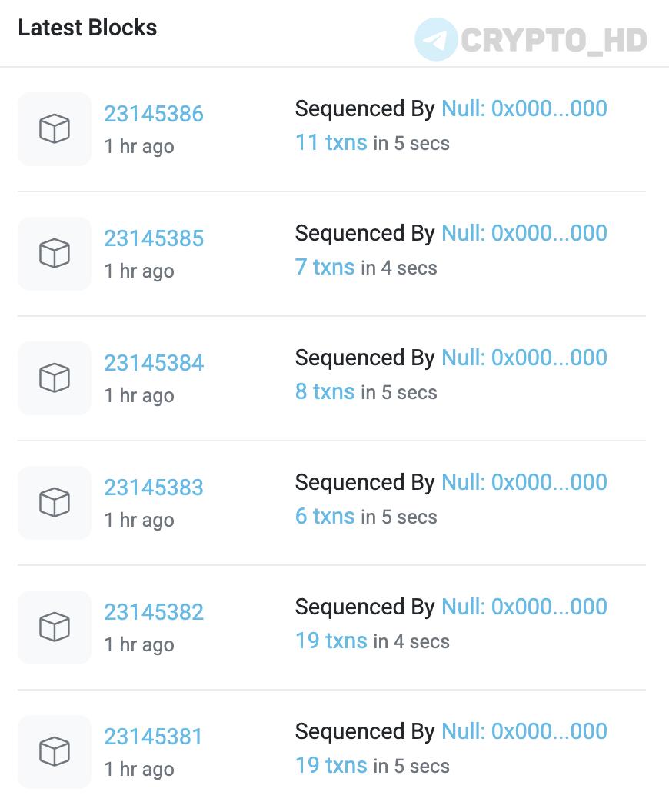The width and height of the screenshot is (669, 812).
Task: Click the cube icon for block 23145383
Action: 55,502
